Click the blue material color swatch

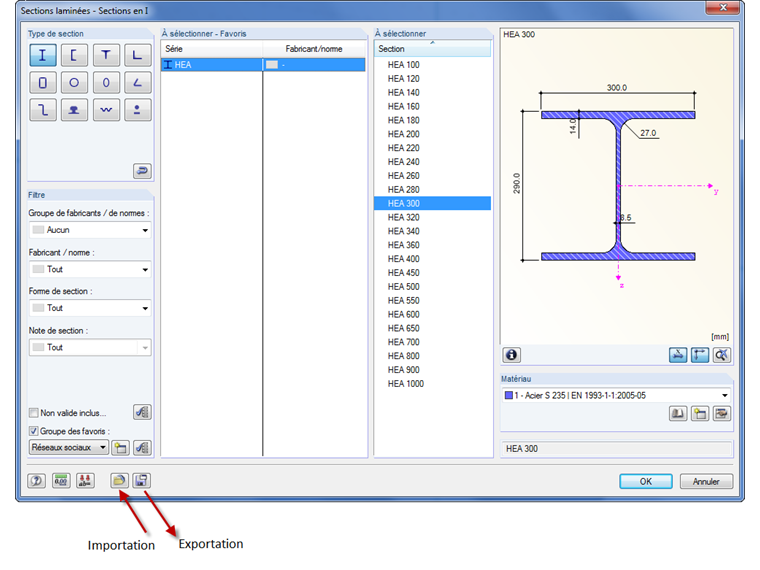(508, 396)
